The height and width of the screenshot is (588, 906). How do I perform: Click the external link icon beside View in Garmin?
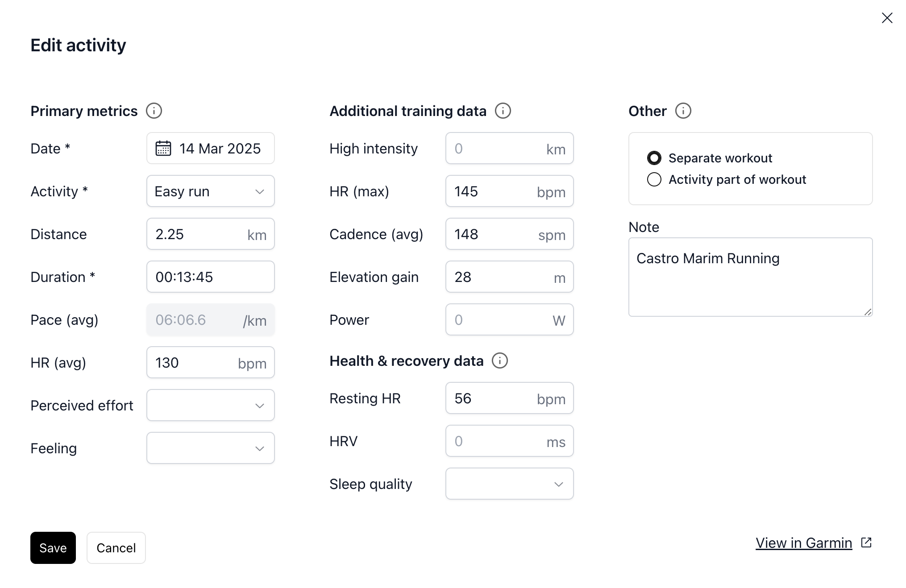click(866, 542)
